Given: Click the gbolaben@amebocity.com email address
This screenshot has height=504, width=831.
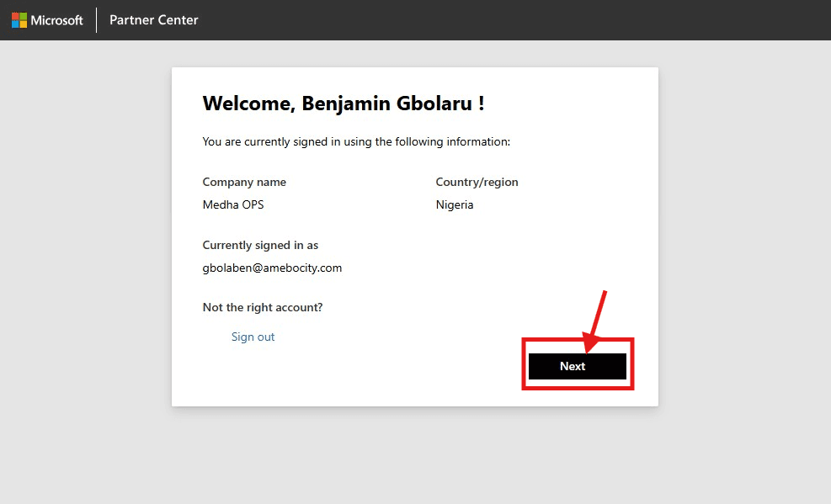Looking at the screenshot, I should click(272, 268).
